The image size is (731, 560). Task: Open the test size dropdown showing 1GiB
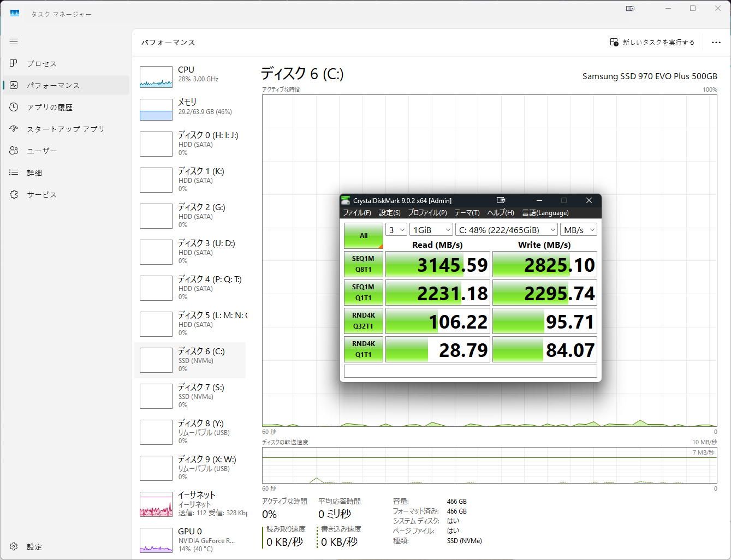coord(431,230)
